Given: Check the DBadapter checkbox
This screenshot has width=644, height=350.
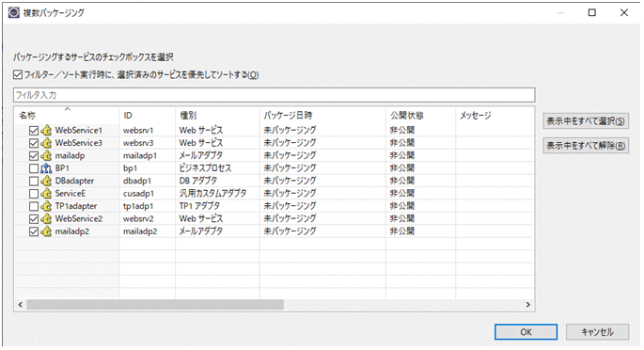Looking at the screenshot, I should coord(34,182).
